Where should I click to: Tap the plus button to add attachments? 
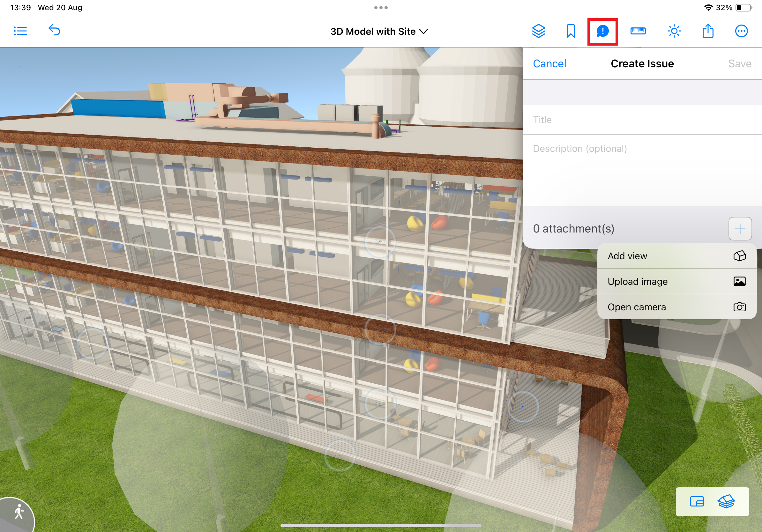click(x=740, y=228)
